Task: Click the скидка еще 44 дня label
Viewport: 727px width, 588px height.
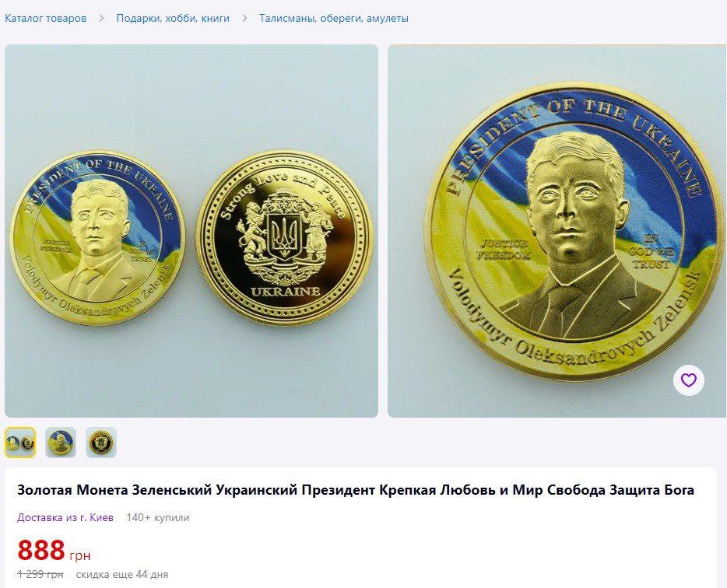Action: coord(122,575)
